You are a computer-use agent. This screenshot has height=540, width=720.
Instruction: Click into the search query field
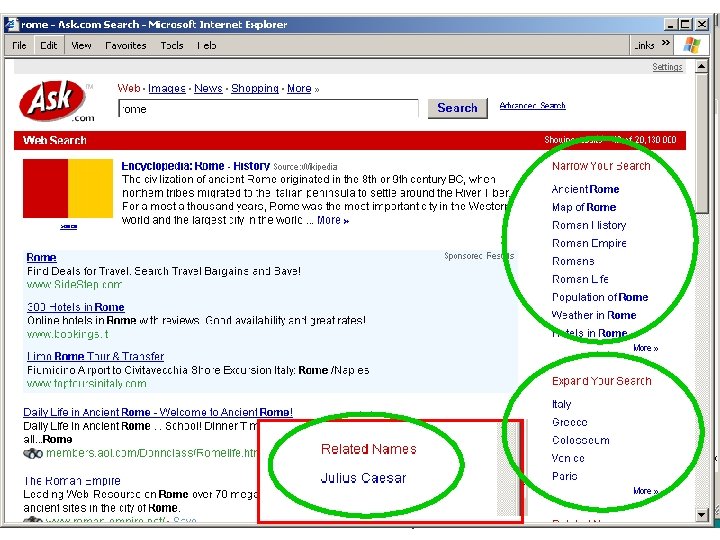click(x=268, y=109)
